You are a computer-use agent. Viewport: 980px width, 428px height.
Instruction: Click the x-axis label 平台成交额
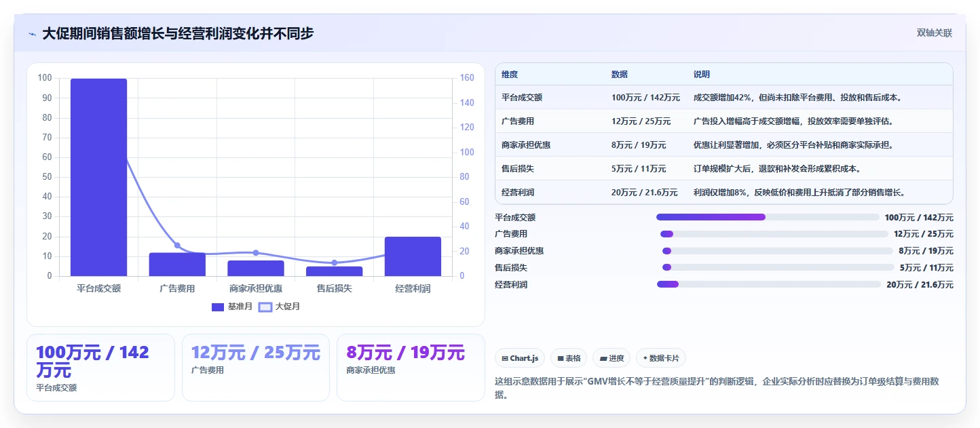98,288
